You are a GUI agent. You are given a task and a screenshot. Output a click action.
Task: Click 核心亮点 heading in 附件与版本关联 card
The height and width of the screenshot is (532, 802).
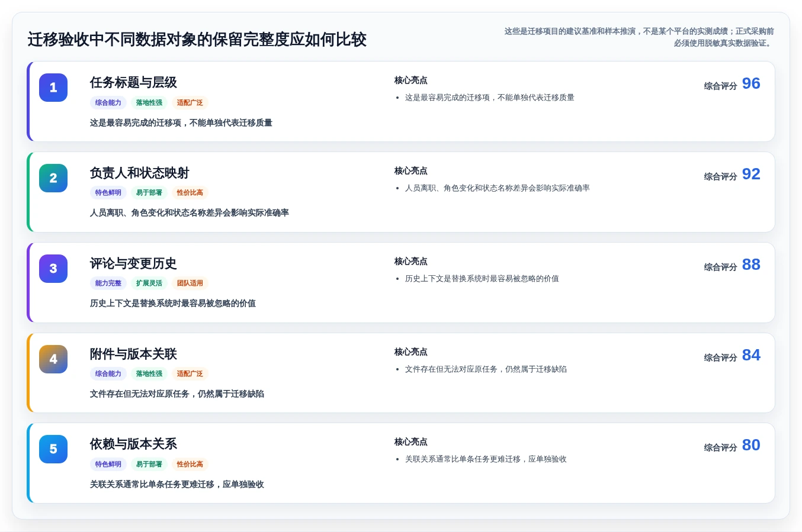click(x=411, y=352)
